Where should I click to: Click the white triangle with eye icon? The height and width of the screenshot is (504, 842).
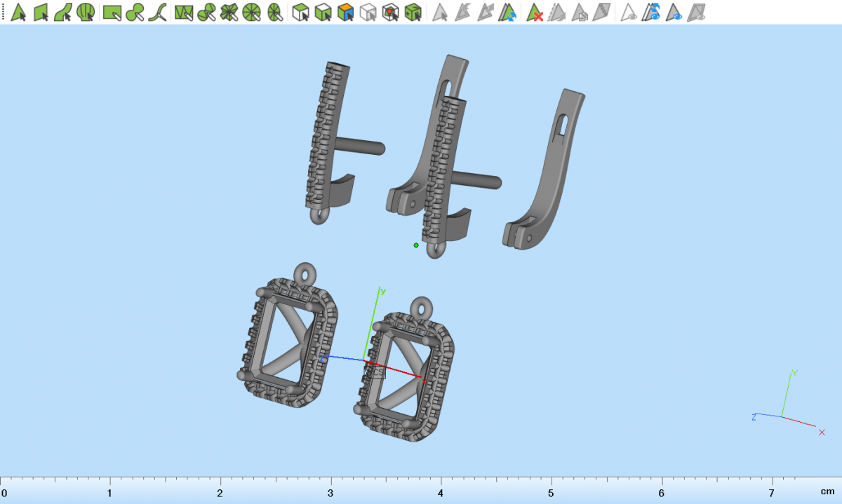coord(629,12)
